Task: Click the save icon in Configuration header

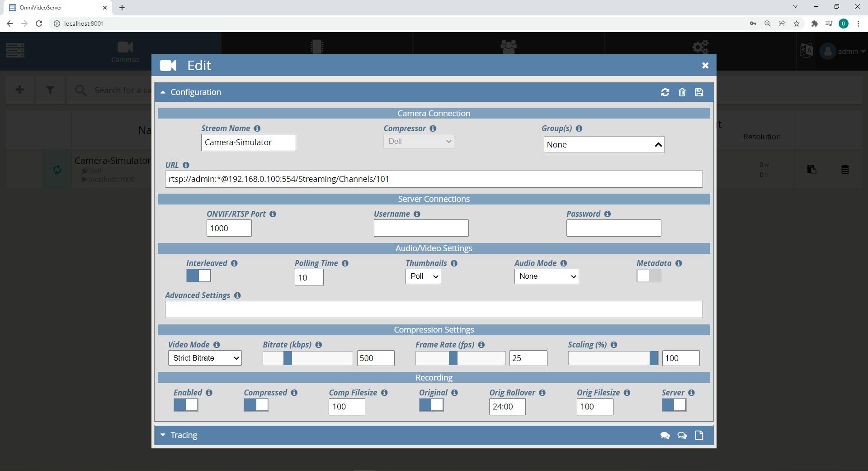Action: tap(699, 92)
